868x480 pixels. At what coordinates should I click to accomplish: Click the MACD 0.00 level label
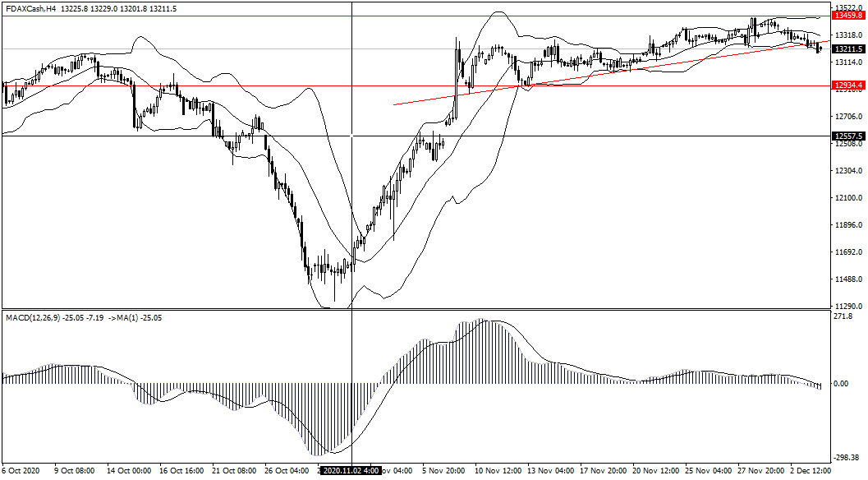(843, 384)
